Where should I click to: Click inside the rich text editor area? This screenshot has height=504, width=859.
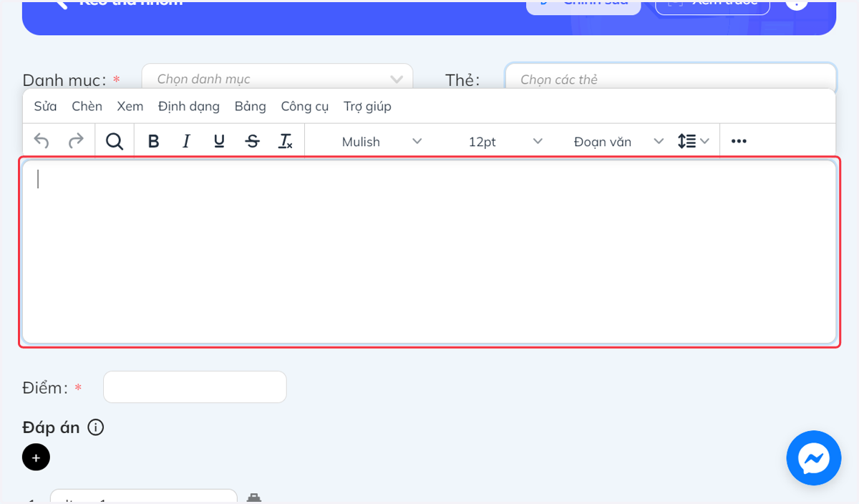tap(429, 252)
